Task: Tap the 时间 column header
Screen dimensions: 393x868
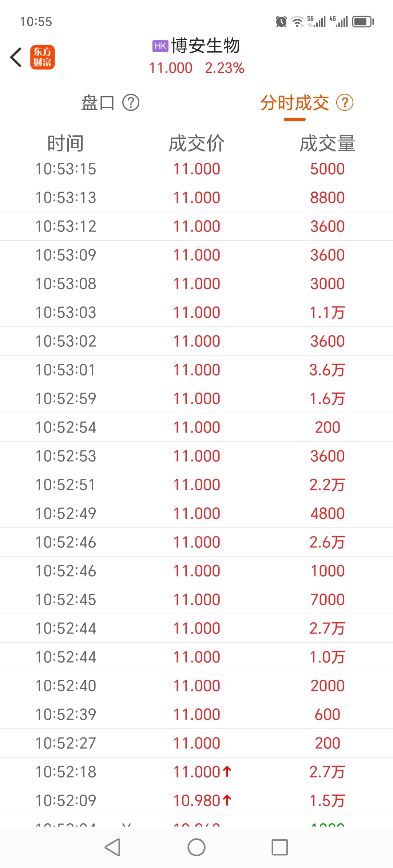Action: (65, 143)
